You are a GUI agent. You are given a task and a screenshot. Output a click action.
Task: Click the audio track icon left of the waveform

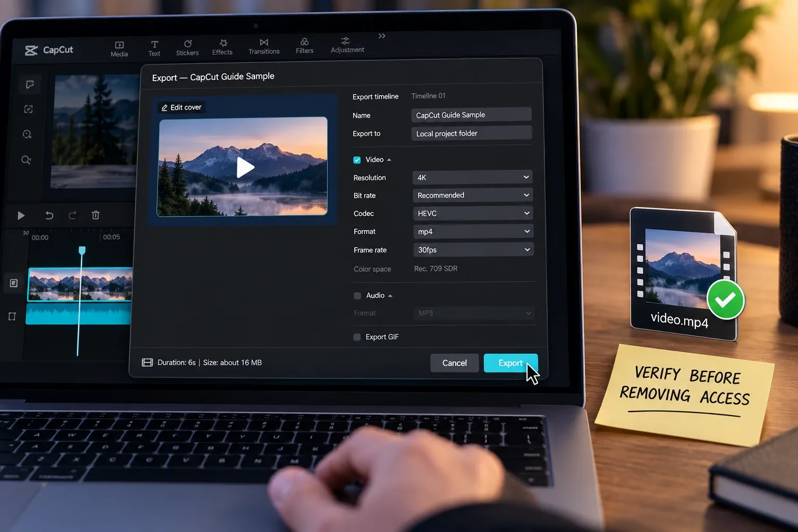pos(12,316)
